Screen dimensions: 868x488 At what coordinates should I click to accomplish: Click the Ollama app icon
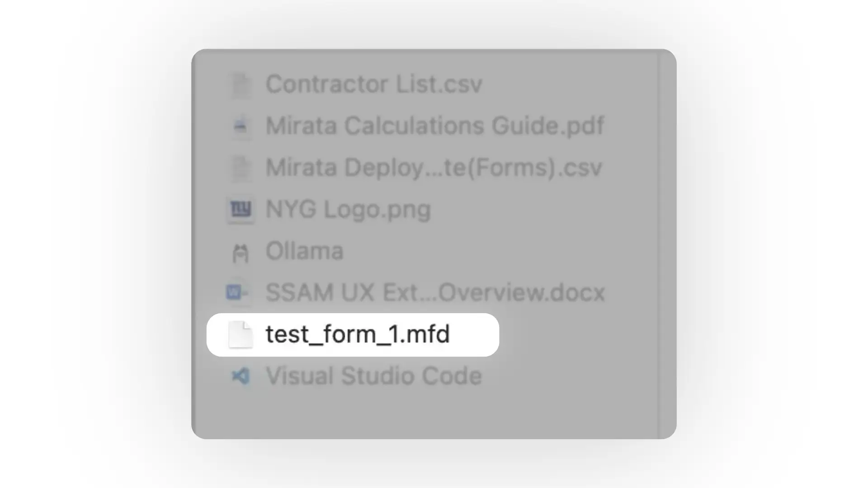click(x=241, y=252)
